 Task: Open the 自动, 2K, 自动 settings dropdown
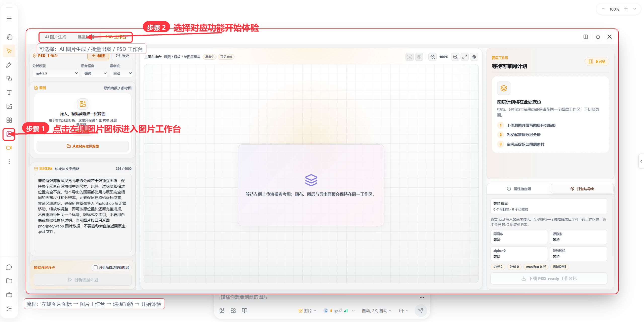(376, 311)
